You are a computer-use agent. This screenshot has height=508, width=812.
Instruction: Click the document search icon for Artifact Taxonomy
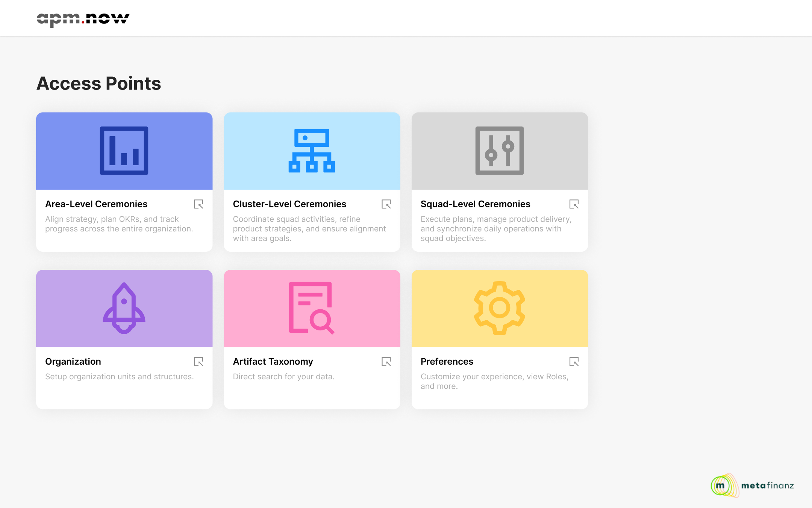(x=312, y=308)
